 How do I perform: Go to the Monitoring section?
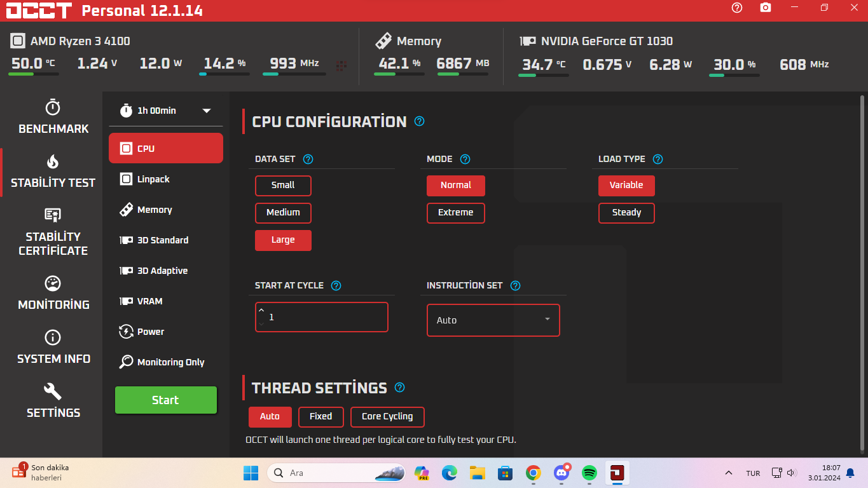tap(53, 293)
